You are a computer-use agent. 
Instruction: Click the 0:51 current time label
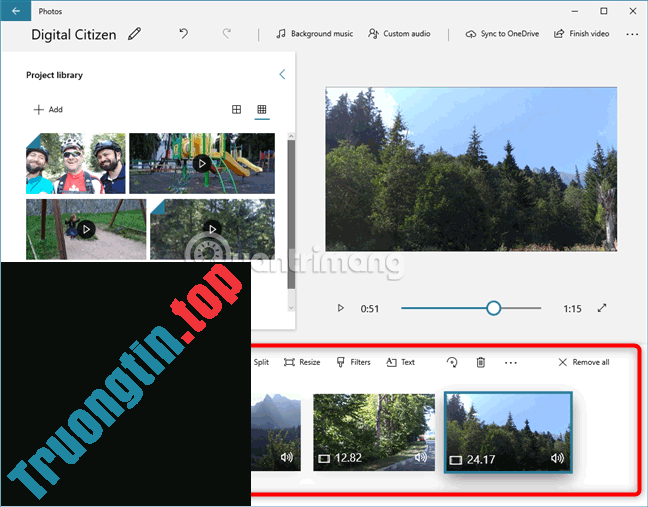[x=369, y=309]
